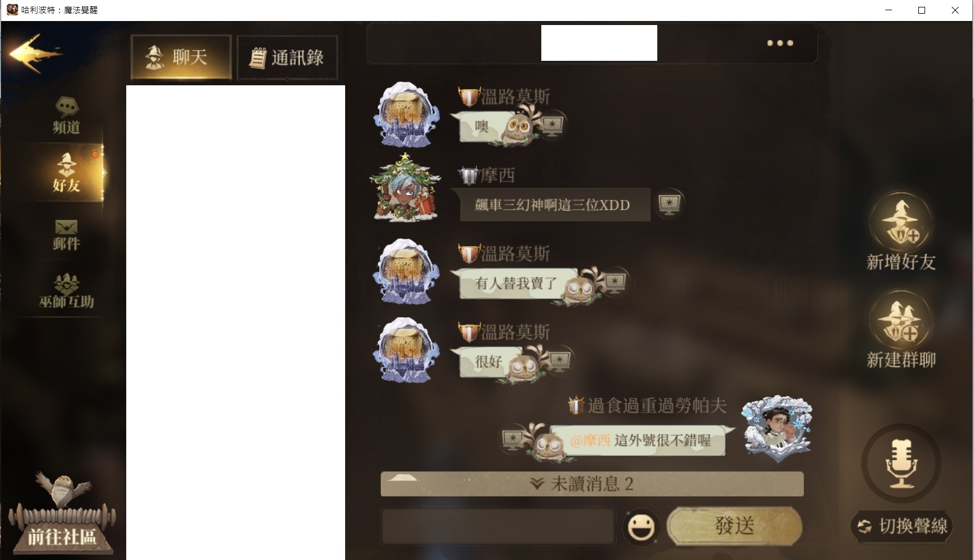
Task: Open the 郵件 mail section
Action: [x=67, y=235]
